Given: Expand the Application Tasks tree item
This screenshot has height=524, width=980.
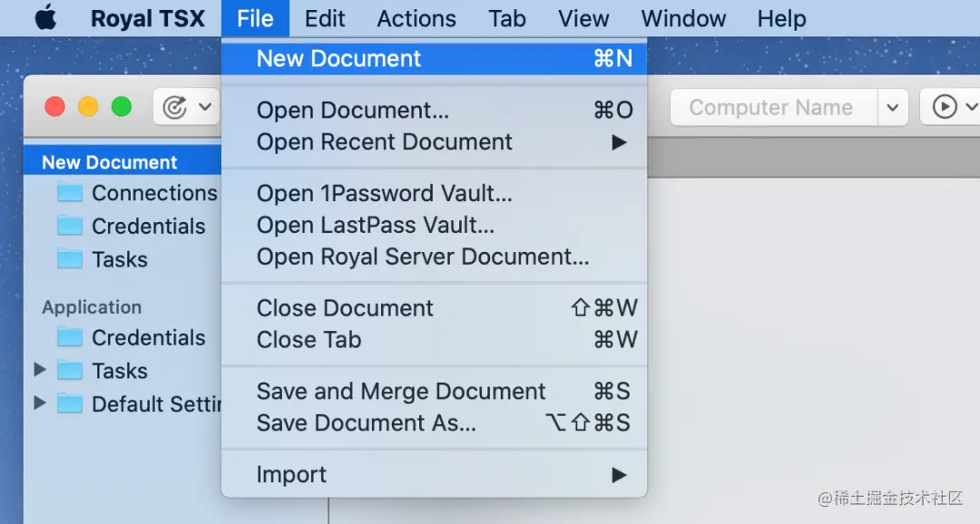Looking at the screenshot, I should tap(39, 370).
